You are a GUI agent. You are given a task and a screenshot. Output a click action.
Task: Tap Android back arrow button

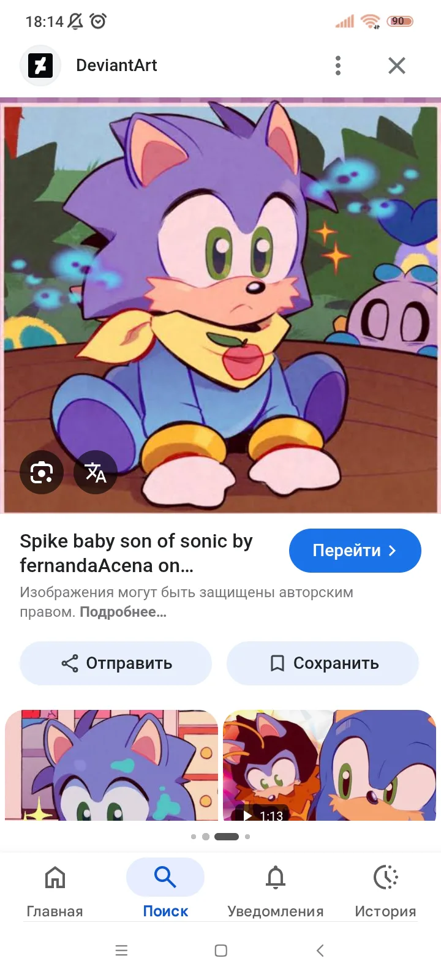320,951
